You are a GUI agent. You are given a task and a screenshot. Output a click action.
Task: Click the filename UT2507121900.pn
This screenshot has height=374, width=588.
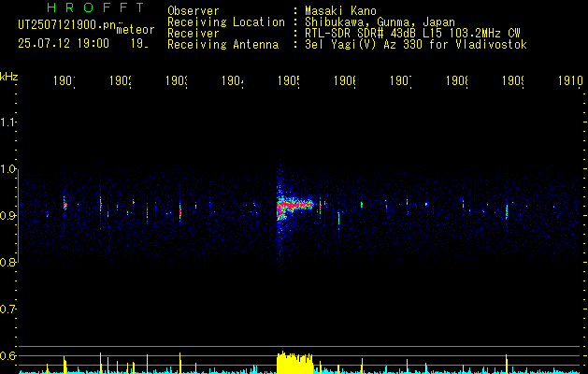click(x=66, y=25)
